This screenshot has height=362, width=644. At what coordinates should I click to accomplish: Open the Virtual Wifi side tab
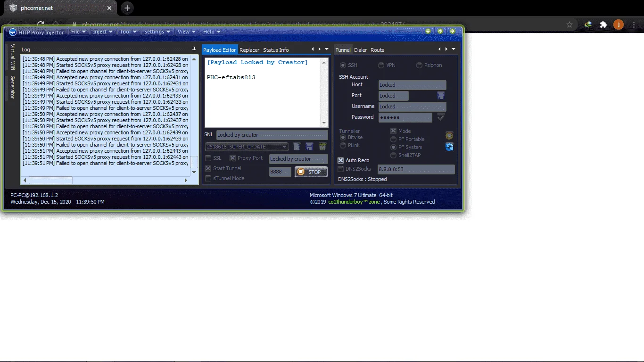pyautogui.click(x=13, y=57)
